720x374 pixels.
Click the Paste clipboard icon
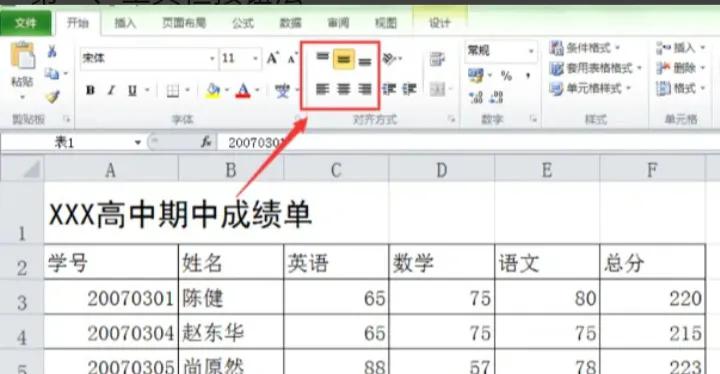[22, 56]
